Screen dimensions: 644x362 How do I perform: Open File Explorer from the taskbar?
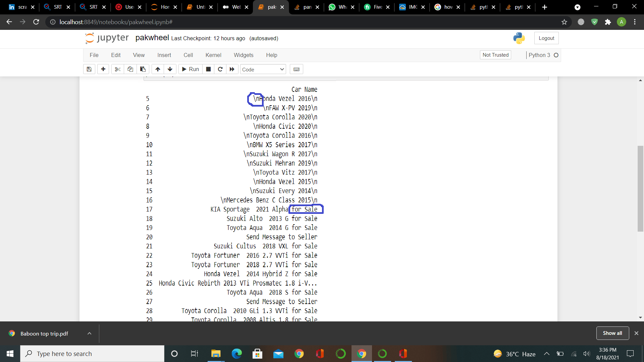point(216,354)
